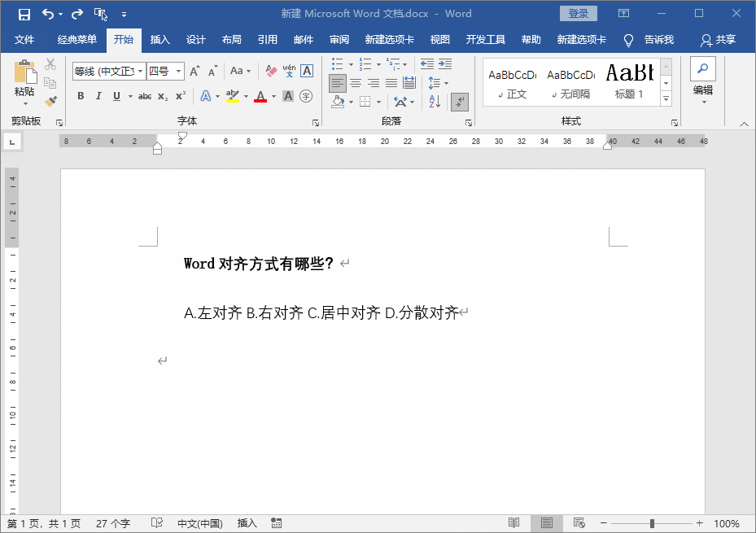756x533 pixels.
Task: Sort the text using the A-Z icon
Action: point(435,102)
